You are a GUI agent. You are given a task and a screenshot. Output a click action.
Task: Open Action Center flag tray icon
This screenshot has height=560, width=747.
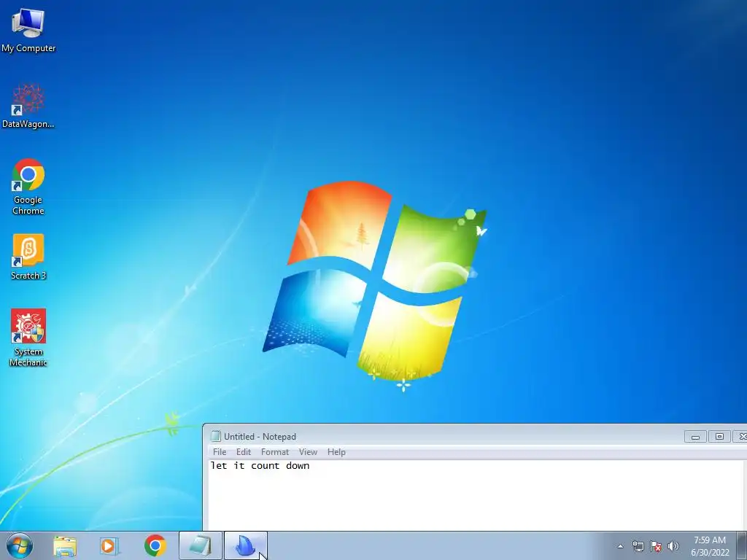pyautogui.click(x=656, y=546)
